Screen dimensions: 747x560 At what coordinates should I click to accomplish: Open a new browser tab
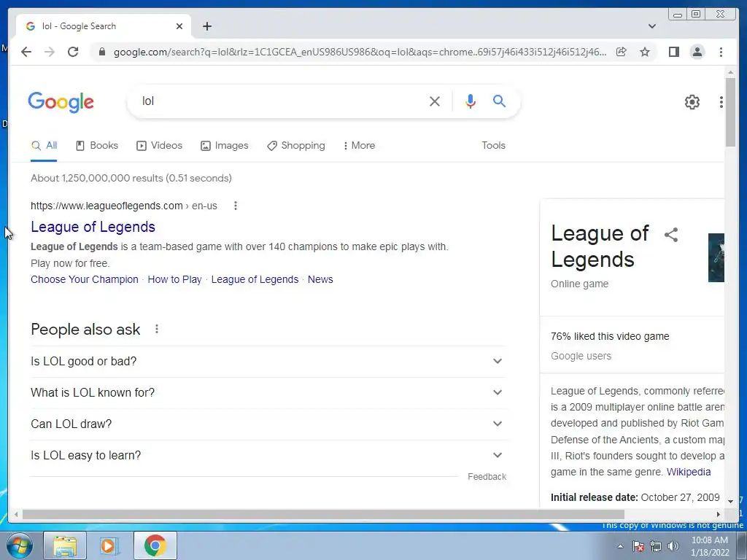206,26
